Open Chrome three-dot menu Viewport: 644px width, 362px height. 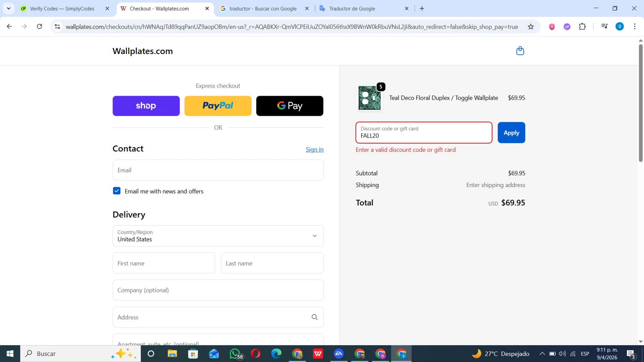click(x=635, y=27)
